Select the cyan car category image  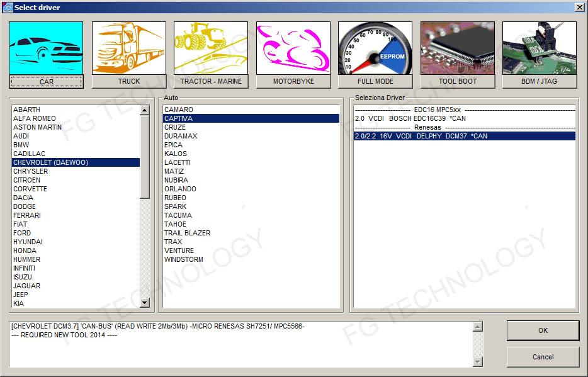46,48
